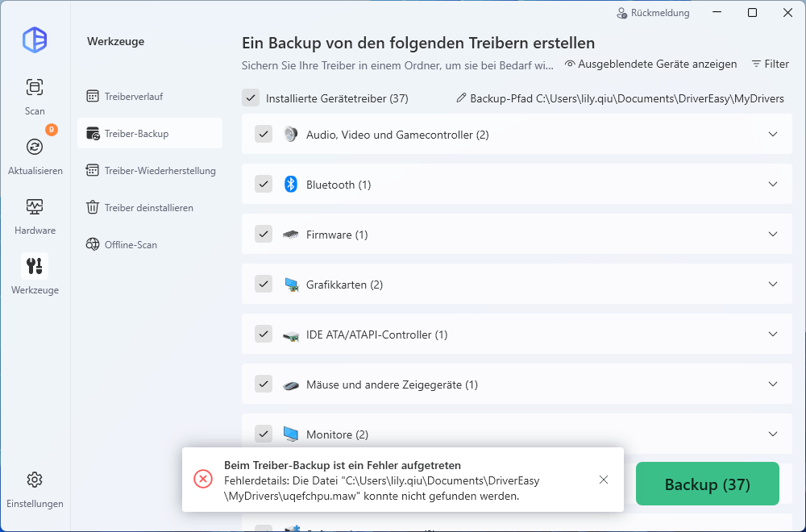Click the Rückmeldung feedback icon

[x=622, y=14]
